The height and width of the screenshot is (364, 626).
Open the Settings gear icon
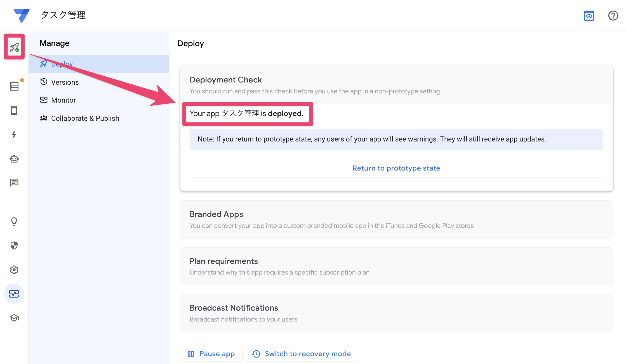click(x=14, y=270)
